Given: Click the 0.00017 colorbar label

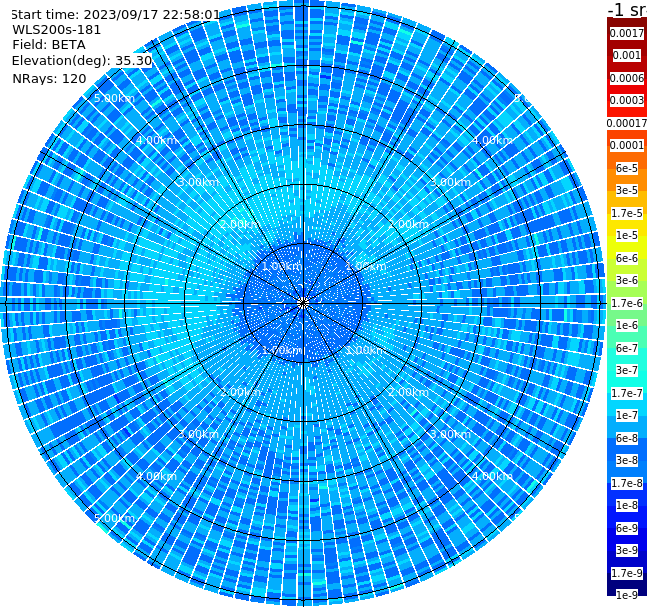Looking at the screenshot, I should point(627,123).
